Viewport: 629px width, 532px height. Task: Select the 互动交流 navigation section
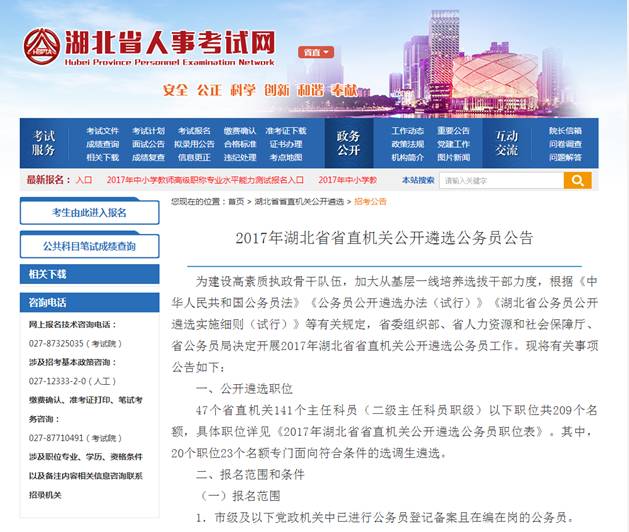(507, 143)
